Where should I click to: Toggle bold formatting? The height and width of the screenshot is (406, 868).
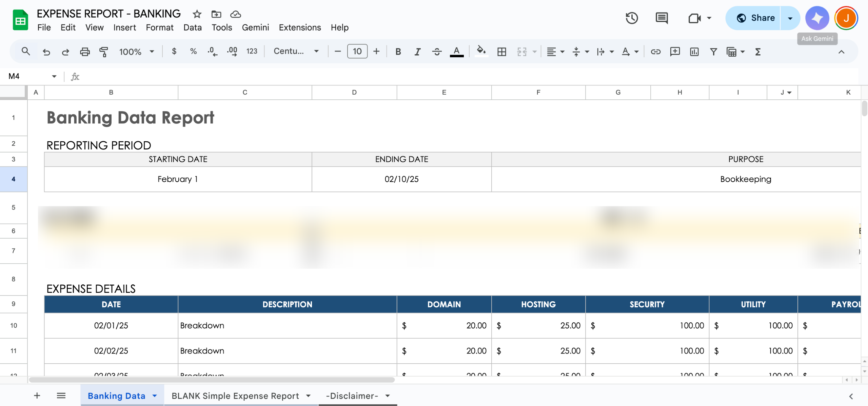click(398, 52)
